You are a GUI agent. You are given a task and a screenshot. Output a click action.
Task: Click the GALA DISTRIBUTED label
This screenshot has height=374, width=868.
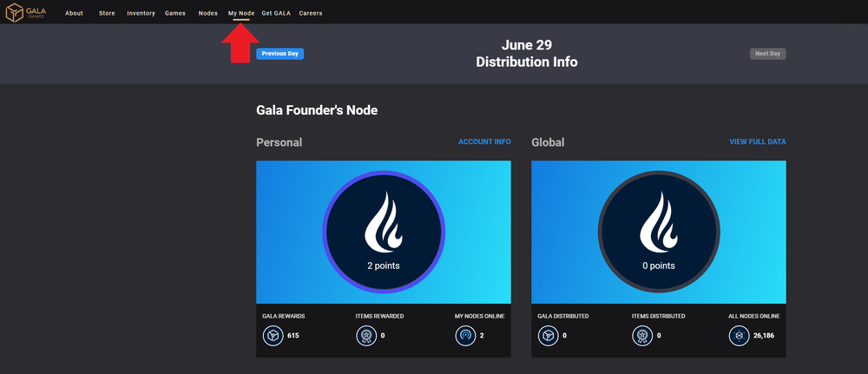[x=563, y=317]
